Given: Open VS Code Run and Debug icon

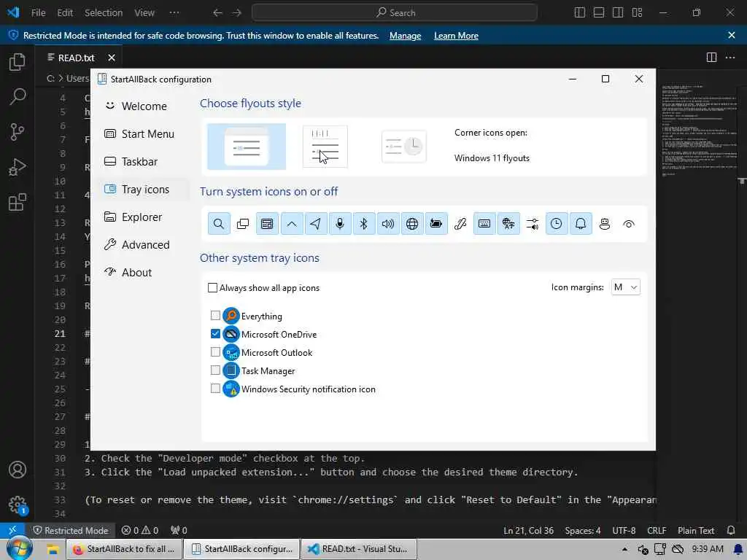Looking at the screenshot, I should coord(18,167).
